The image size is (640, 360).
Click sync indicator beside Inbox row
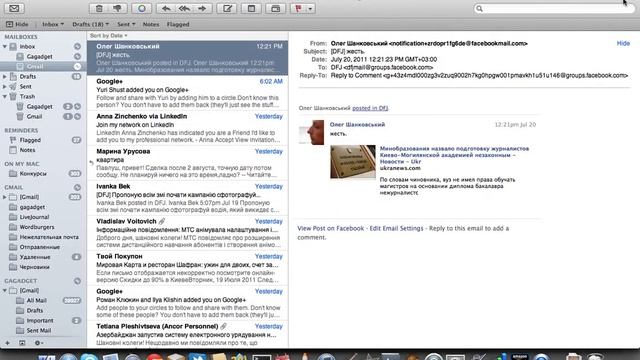(77, 47)
